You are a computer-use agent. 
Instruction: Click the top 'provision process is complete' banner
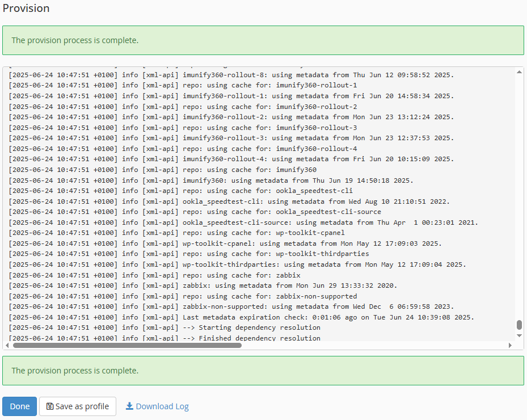click(x=263, y=40)
